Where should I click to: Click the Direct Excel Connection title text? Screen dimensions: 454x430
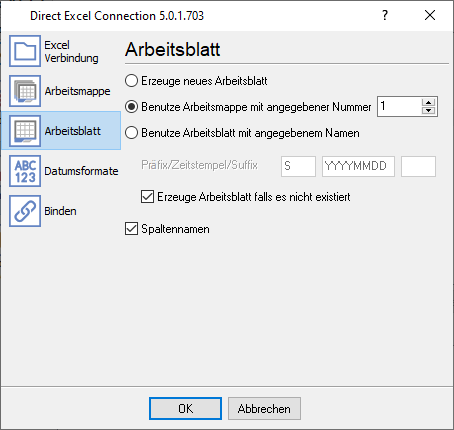click(x=117, y=15)
